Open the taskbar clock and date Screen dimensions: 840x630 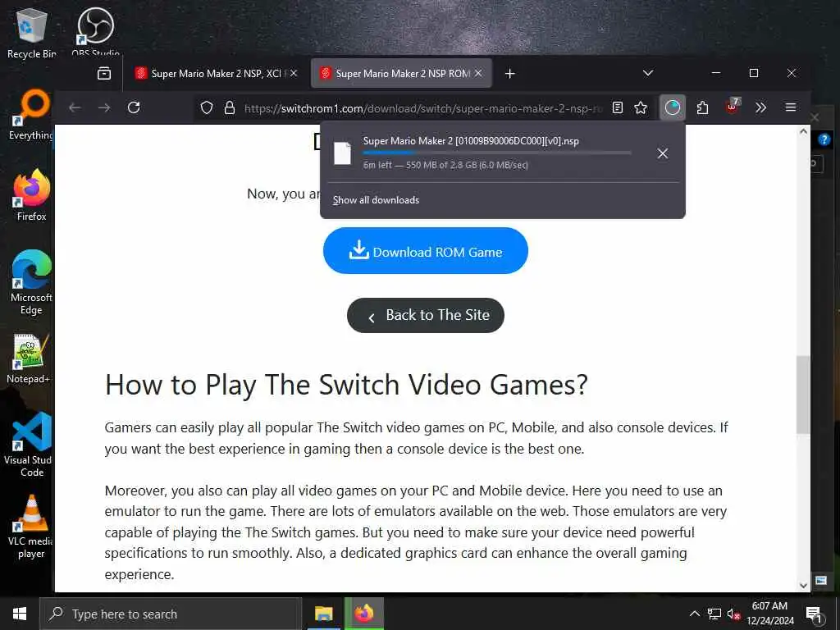click(x=769, y=614)
